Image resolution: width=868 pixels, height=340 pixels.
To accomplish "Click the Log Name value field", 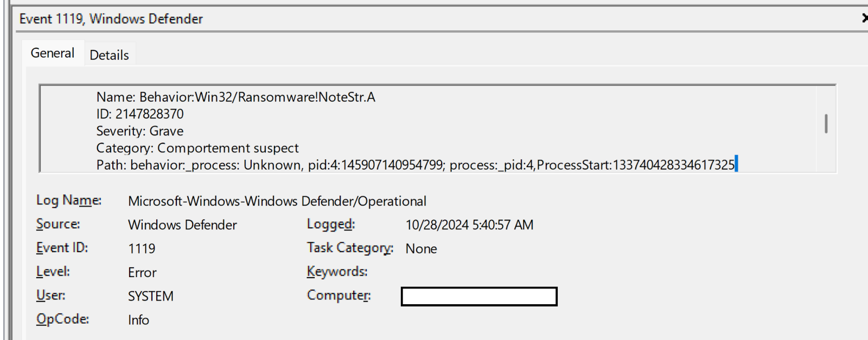I will (x=277, y=201).
